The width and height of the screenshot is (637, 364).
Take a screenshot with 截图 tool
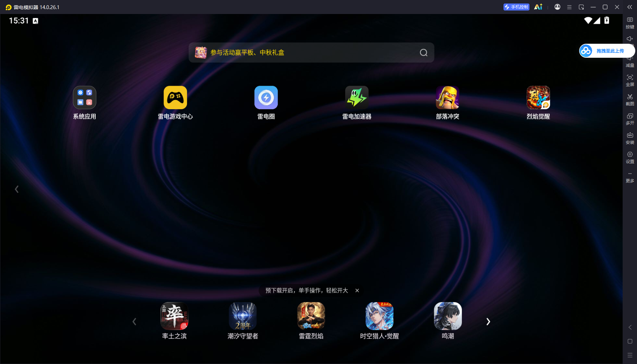(x=630, y=100)
